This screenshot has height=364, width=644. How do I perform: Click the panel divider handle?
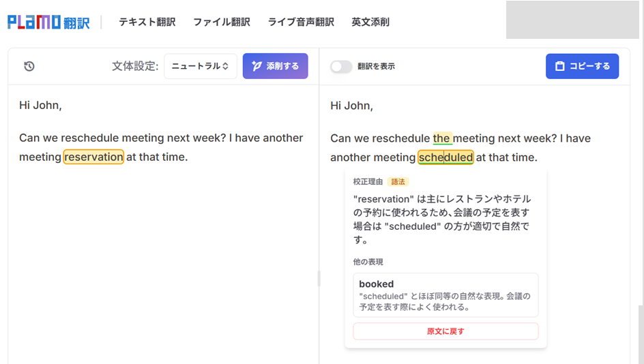319,279
